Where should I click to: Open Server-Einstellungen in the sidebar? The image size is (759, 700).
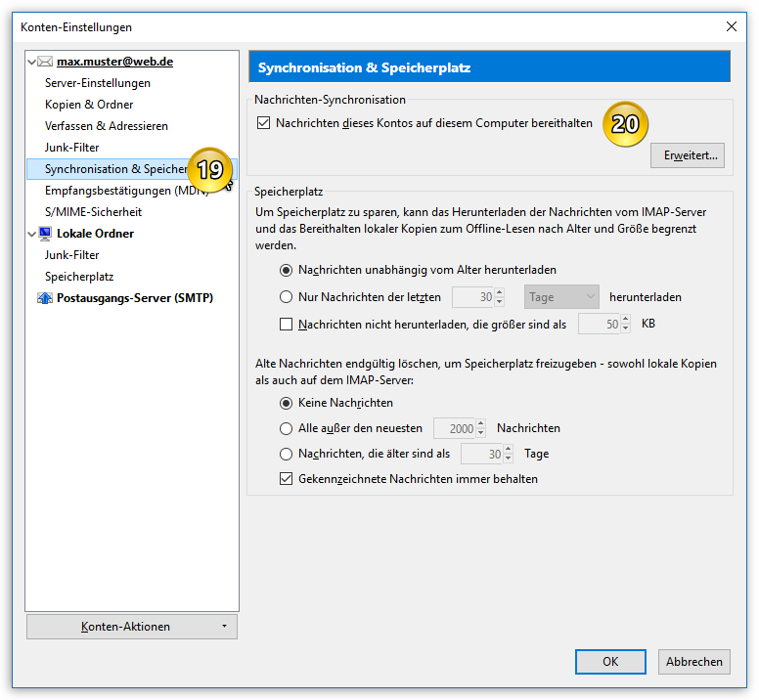pyautogui.click(x=98, y=83)
